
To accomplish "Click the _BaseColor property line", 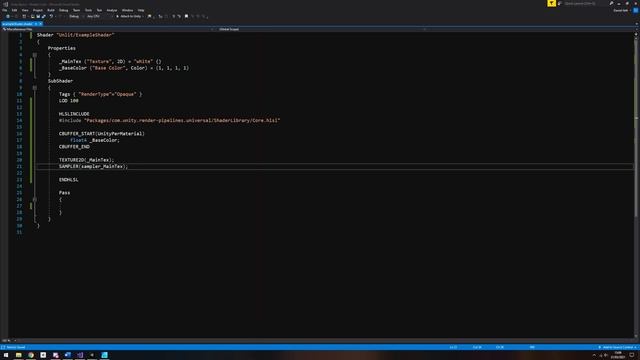I will point(124,68).
